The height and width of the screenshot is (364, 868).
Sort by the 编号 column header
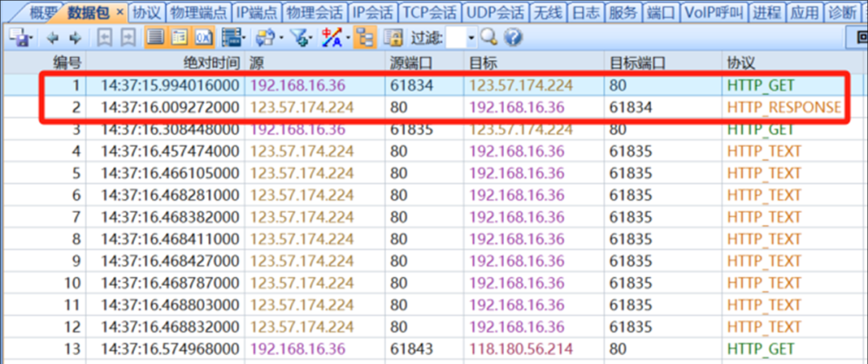[x=43, y=63]
